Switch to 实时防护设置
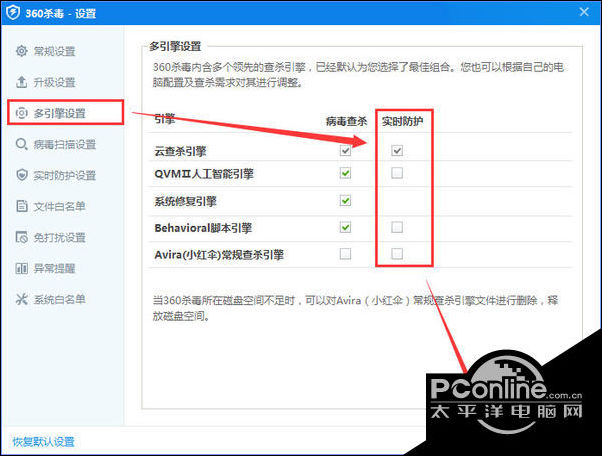 pyautogui.click(x=64, y=175)
